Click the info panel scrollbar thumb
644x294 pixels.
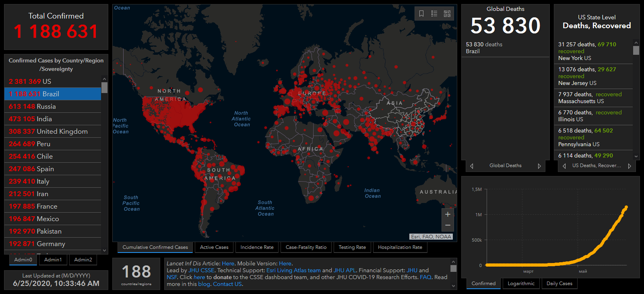(x=454, y=269)
